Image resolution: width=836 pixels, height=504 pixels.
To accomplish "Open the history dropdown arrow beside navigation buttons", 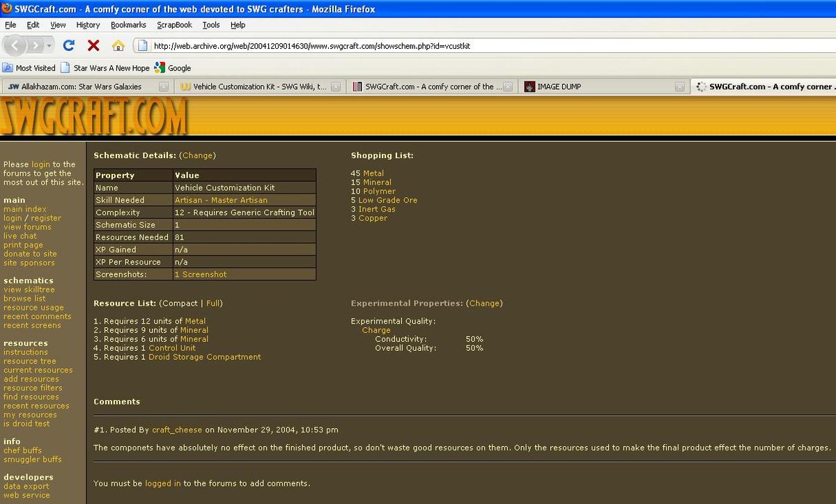I will (49, 46).
